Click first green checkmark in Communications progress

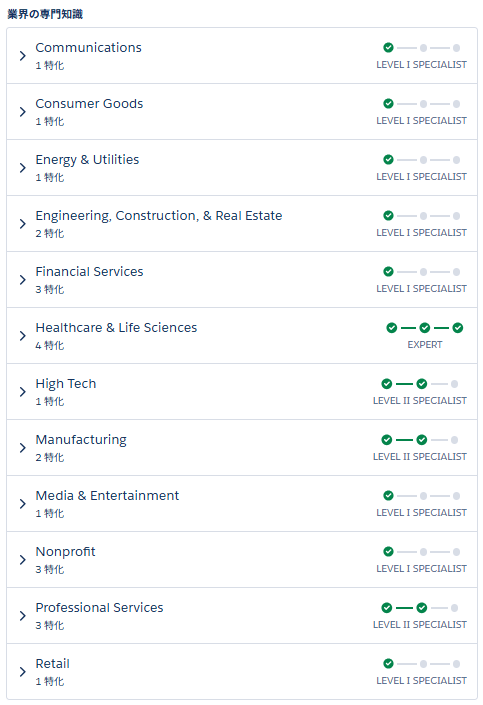[389, 48]
